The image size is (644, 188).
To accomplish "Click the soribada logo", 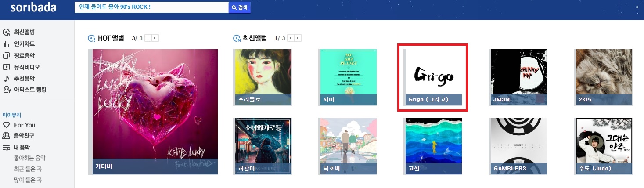I will click(33, 7).
